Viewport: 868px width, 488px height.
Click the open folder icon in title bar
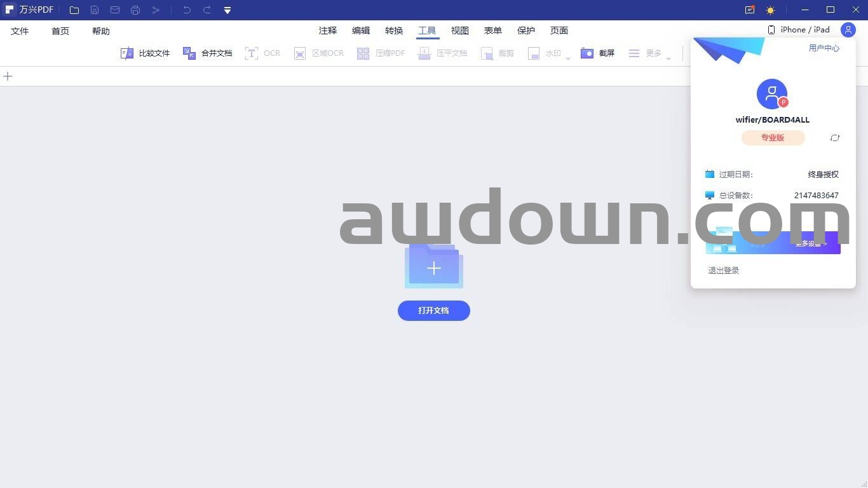pyautogui.click(x=74, y=10)
